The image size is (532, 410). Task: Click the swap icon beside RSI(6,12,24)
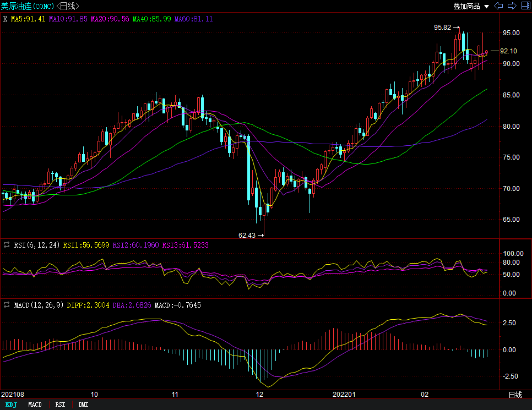(7, 245)
